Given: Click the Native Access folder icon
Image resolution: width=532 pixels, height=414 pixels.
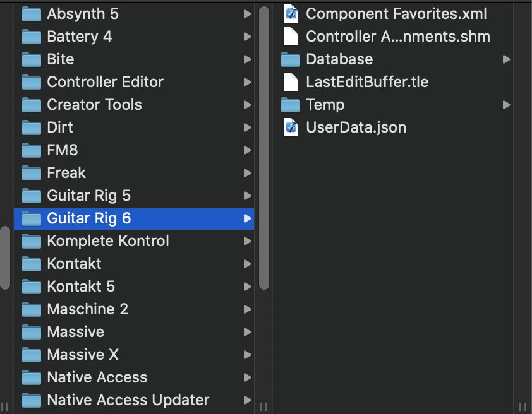Looking at the screenshot, I should (x=32, y=377).
